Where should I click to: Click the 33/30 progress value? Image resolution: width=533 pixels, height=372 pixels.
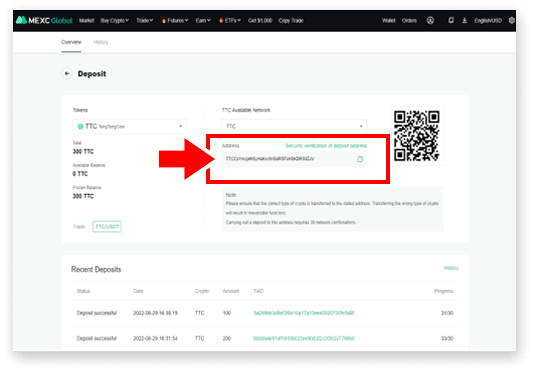coord(447,338)
